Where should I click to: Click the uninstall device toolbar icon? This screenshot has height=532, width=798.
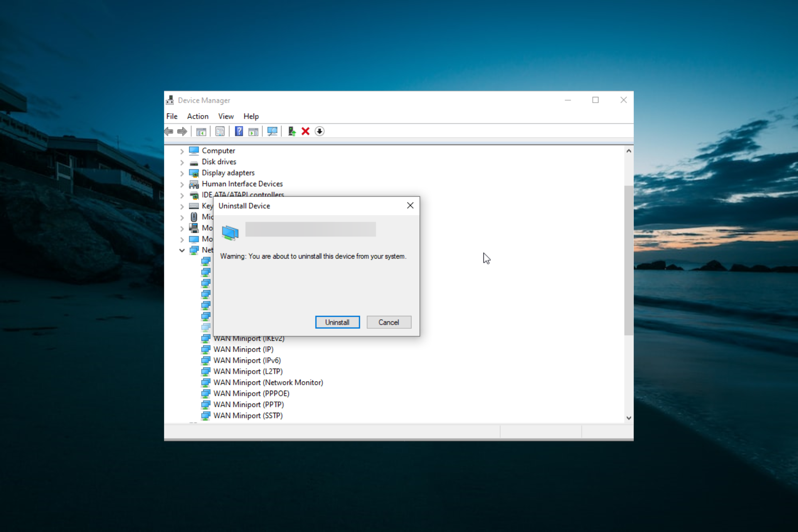[305, 131]
